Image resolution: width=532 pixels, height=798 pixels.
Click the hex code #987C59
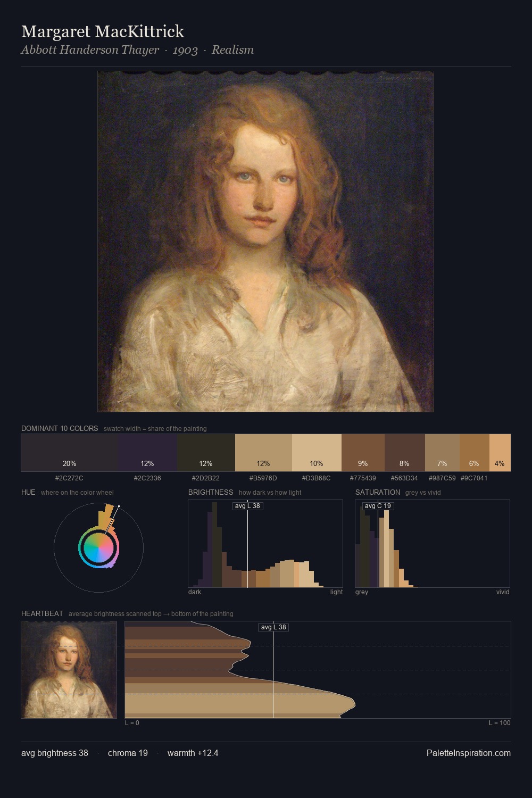point(442,478)
